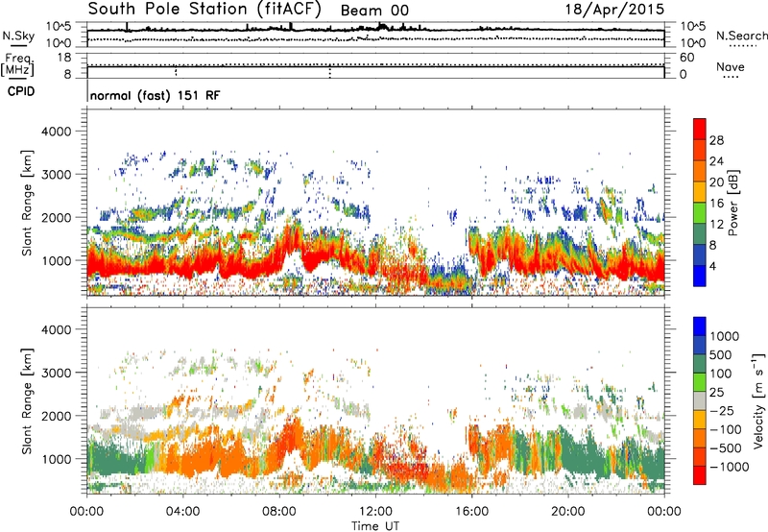Image resolution: width=768 pixels, height=532 pixels.
Task: Click the 'Beam 00' label
Action: (374, 11)
